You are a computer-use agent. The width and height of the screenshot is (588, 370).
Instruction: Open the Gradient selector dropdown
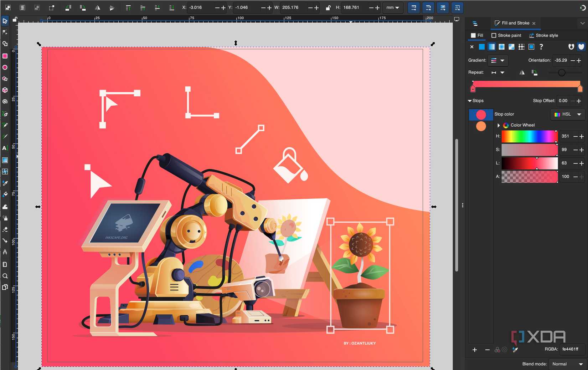point(498,61)
